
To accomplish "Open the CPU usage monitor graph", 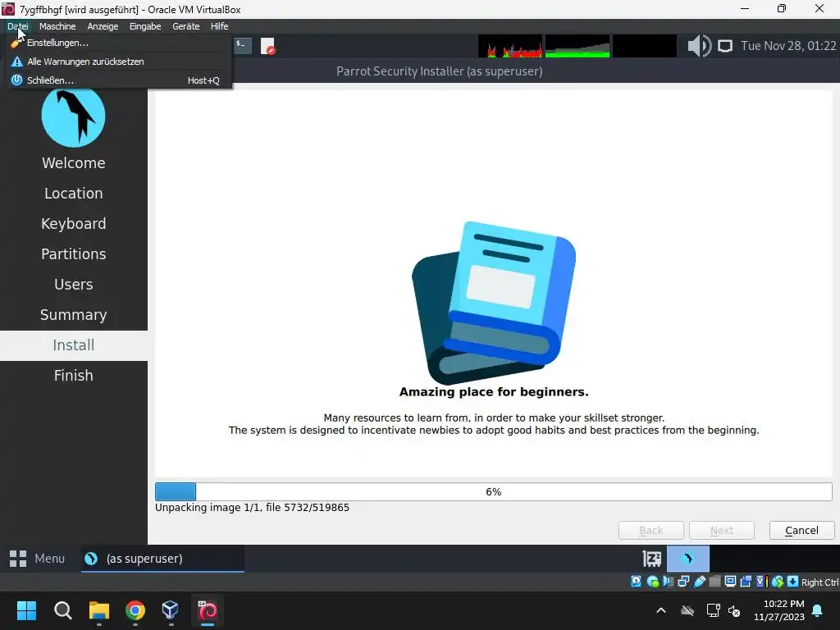I will (510, 46).
